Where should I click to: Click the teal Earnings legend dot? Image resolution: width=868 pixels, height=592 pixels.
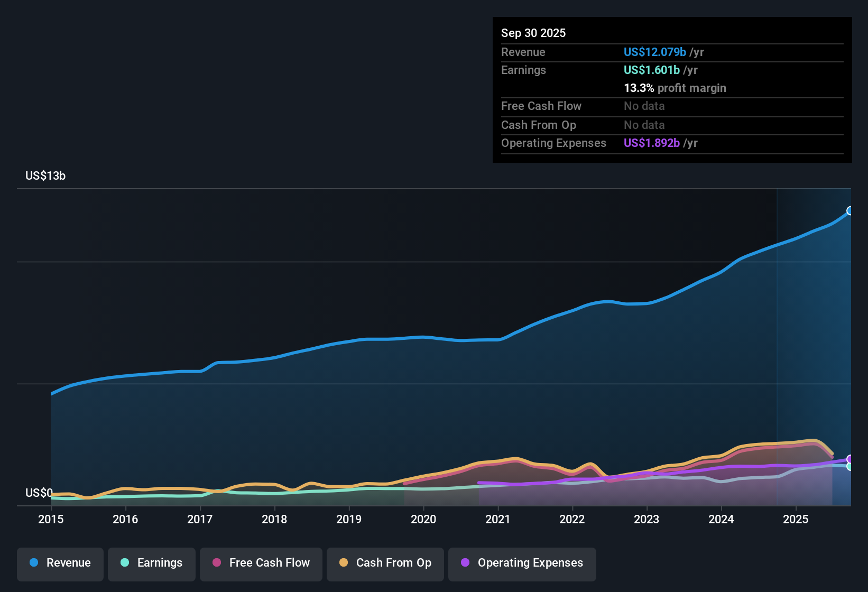click(x=125, y=563)
